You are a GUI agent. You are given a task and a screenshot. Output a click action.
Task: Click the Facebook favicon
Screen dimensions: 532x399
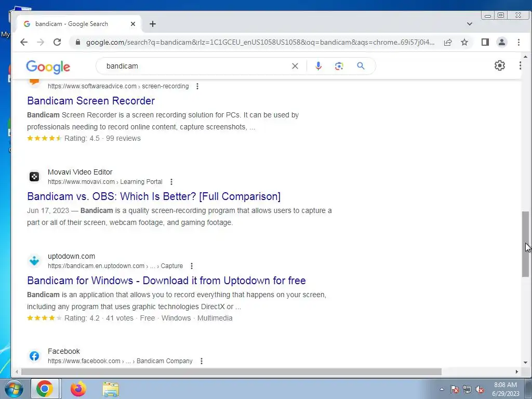[x=34, y=355]
